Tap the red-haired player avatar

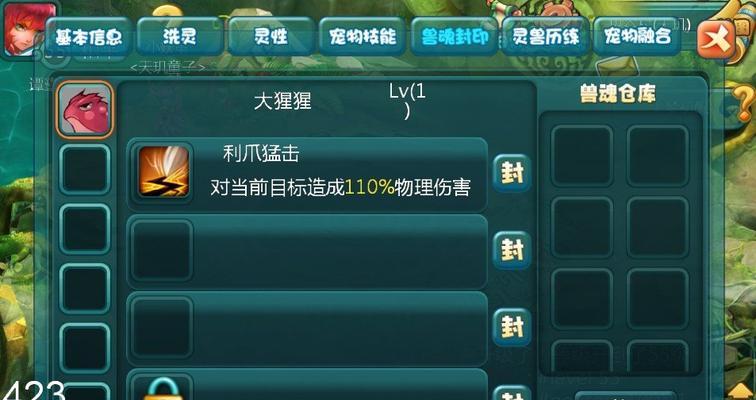click(x=23, y=29)
